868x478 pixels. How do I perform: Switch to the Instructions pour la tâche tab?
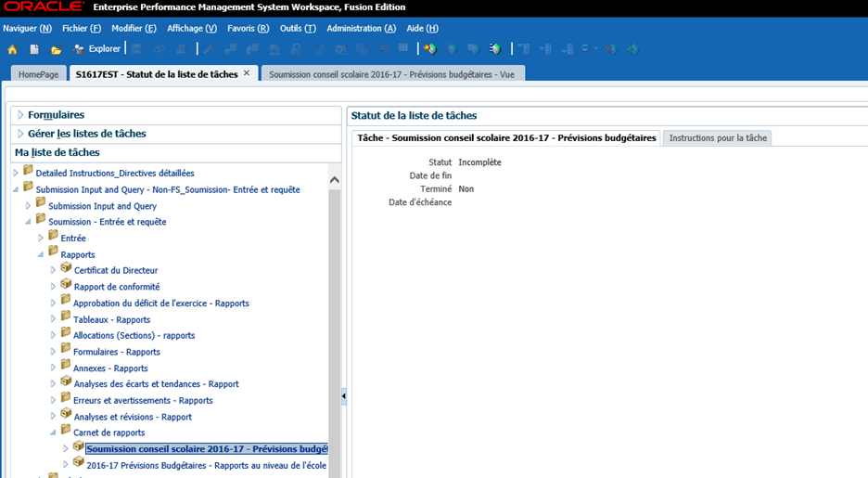718,138
